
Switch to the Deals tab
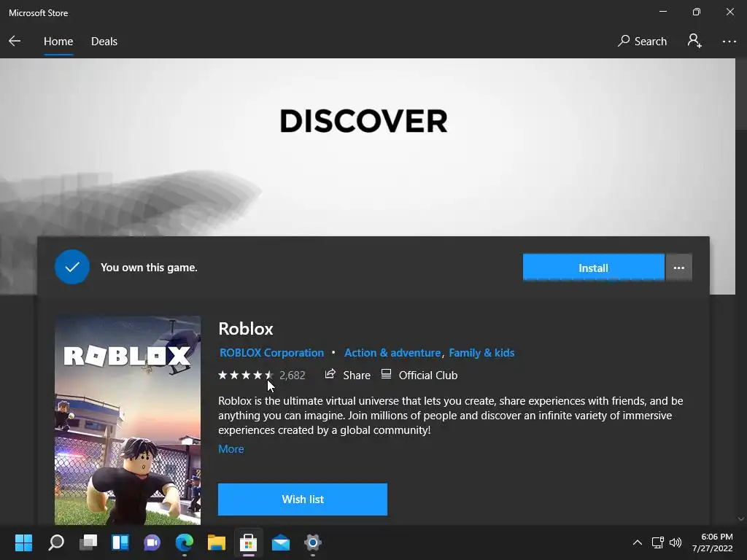104,42
